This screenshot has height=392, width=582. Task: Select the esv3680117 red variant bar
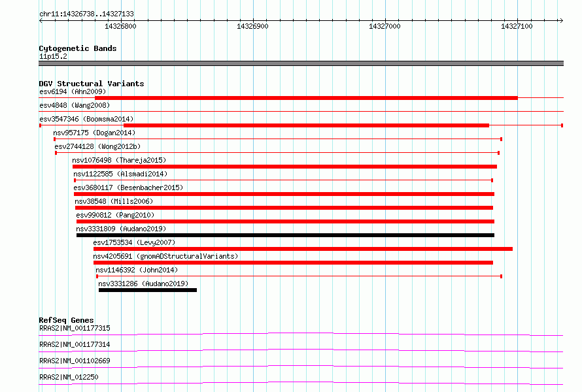click(284, 194)
